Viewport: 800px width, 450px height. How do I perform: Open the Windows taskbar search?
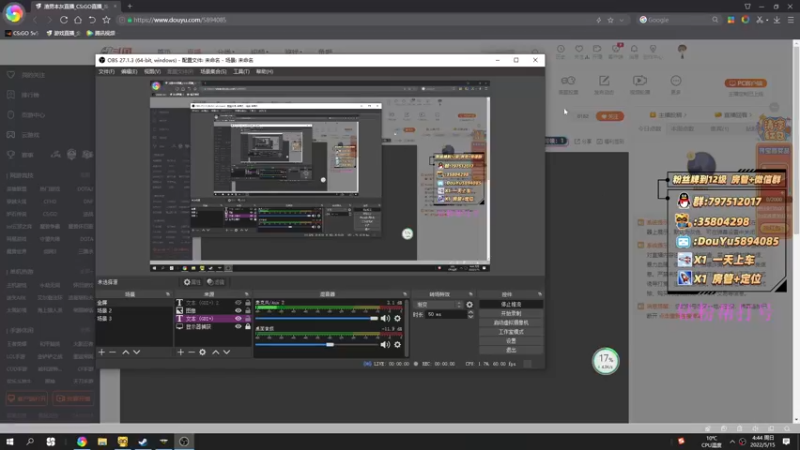(x=30, y=442)
